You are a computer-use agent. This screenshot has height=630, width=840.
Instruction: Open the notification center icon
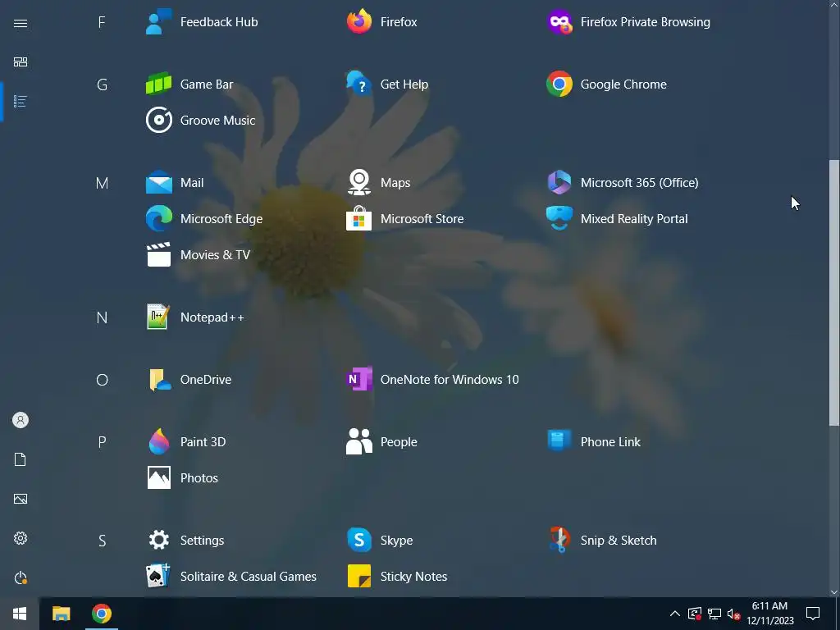(x=813, y=614)
